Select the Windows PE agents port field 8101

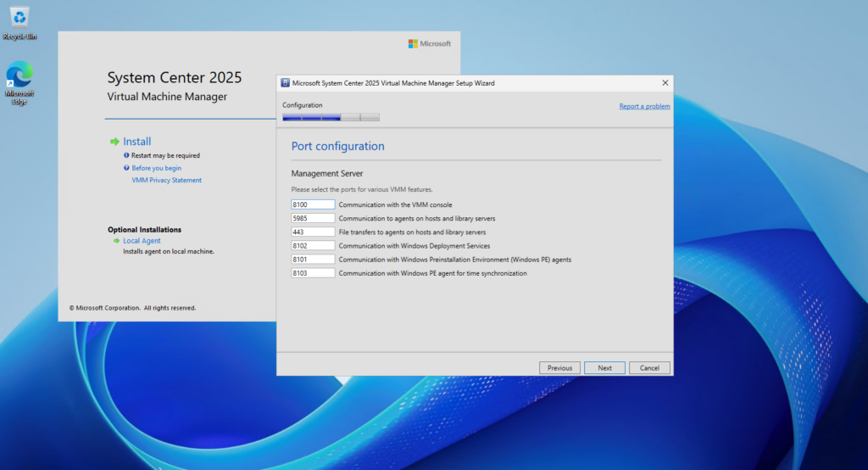tap(313, 260)
